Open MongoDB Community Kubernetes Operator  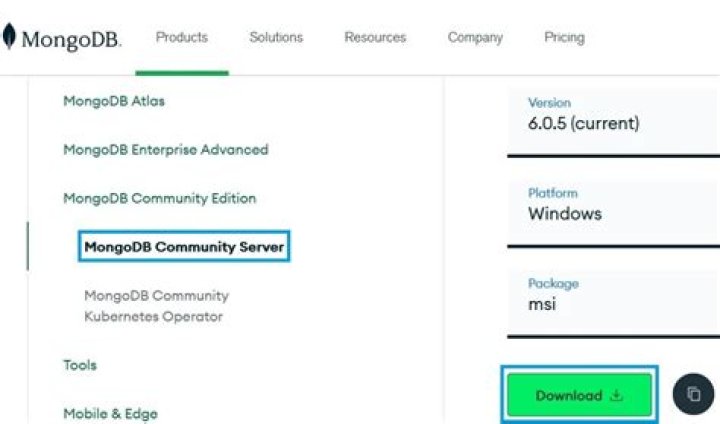tap(157, 306)
